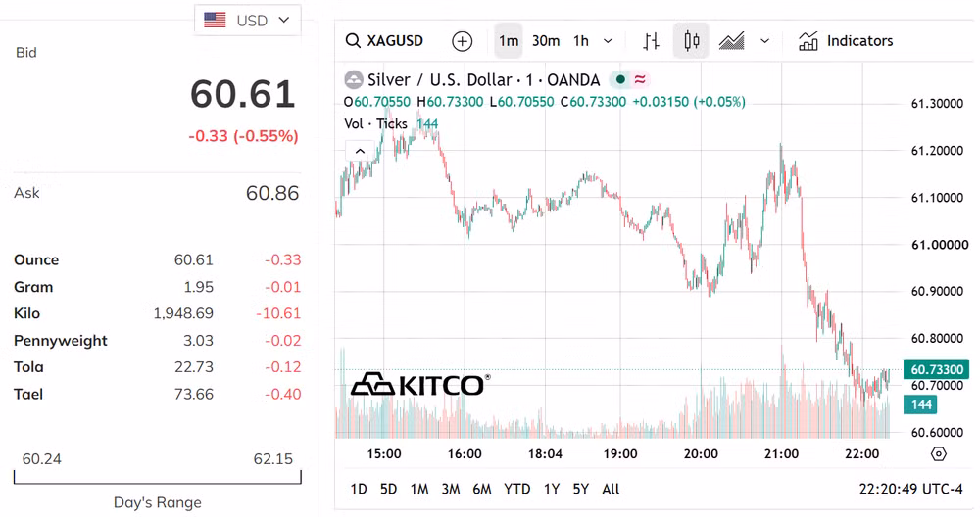Toggle the green market status dot
This screenshot has width=980, height=517.
click(620, 80)
